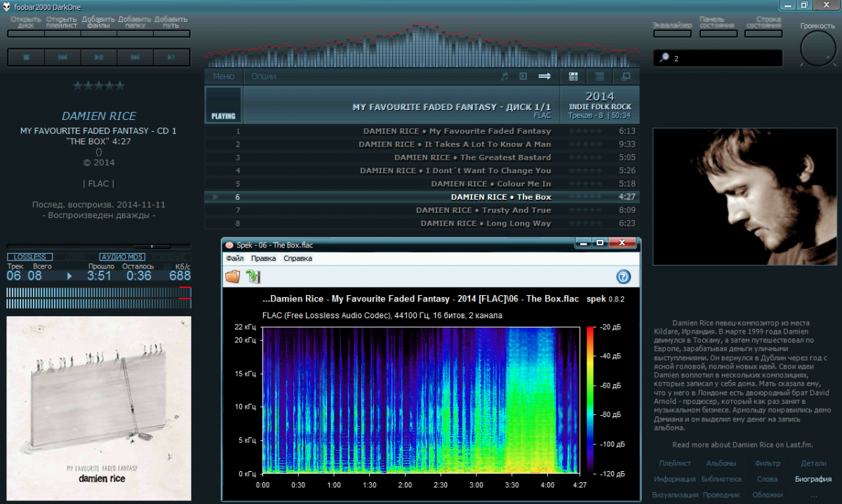Select the playing track The Box
This screenshot has width=842, height=504.
[422, 197]
